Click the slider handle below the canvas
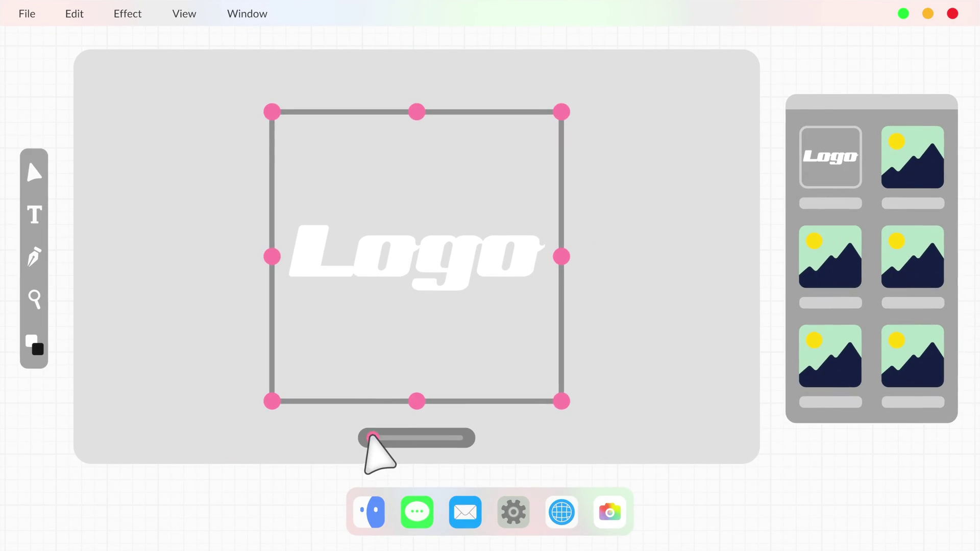980x551 pixels. 373,437
